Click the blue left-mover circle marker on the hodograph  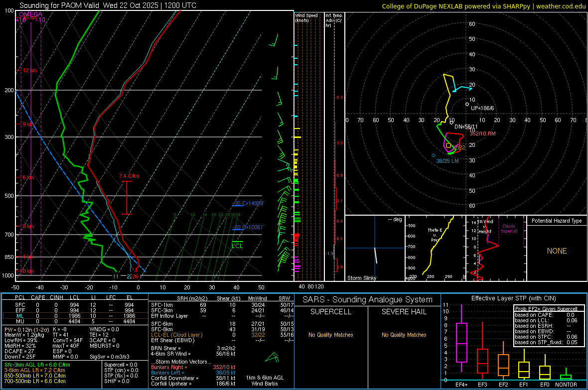pos(434,155)
